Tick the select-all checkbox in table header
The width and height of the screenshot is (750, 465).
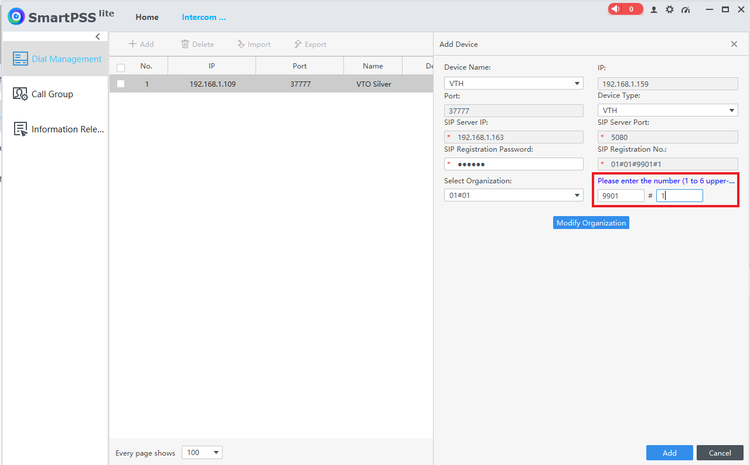pos(121,67)
